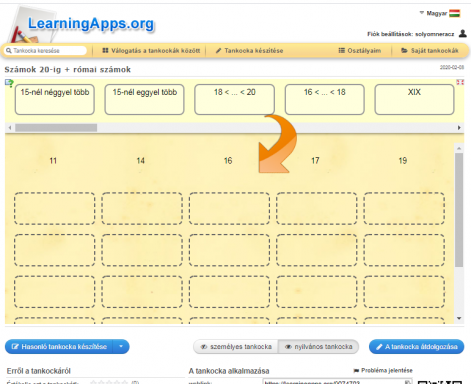Open the task hint icon with question mark
471x384 pixels.
(x=9, y=83)
